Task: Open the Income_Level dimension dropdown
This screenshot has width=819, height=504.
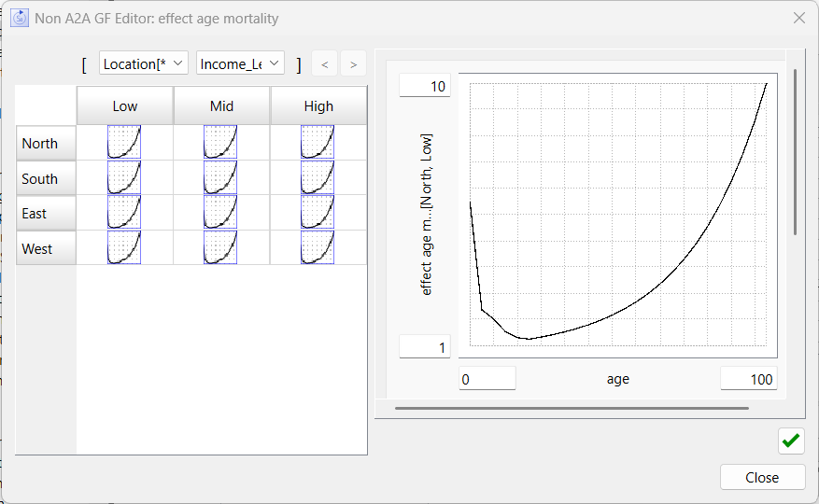Action: point(240,63)
